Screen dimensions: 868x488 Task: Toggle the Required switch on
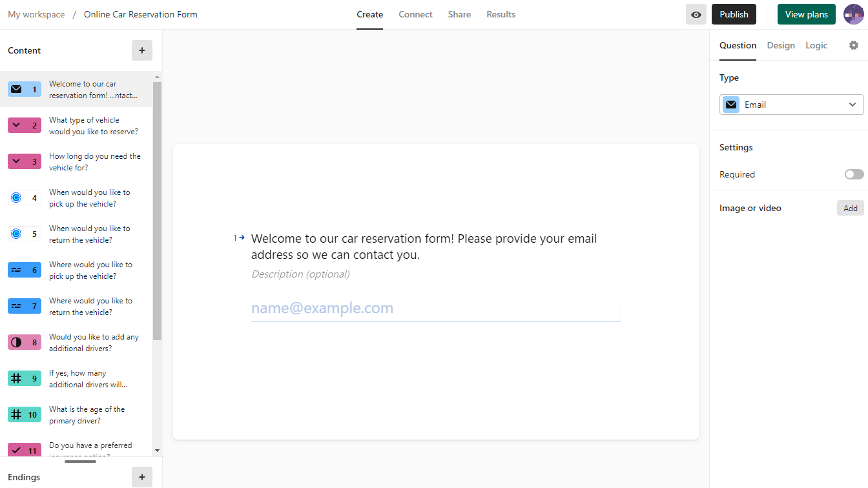pos(854,174)
